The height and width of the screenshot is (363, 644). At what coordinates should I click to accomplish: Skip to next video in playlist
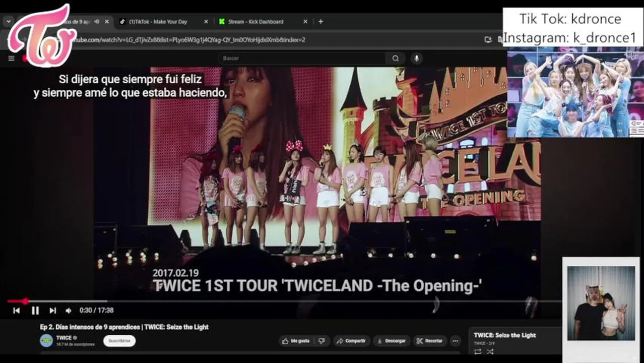[52, 311]
